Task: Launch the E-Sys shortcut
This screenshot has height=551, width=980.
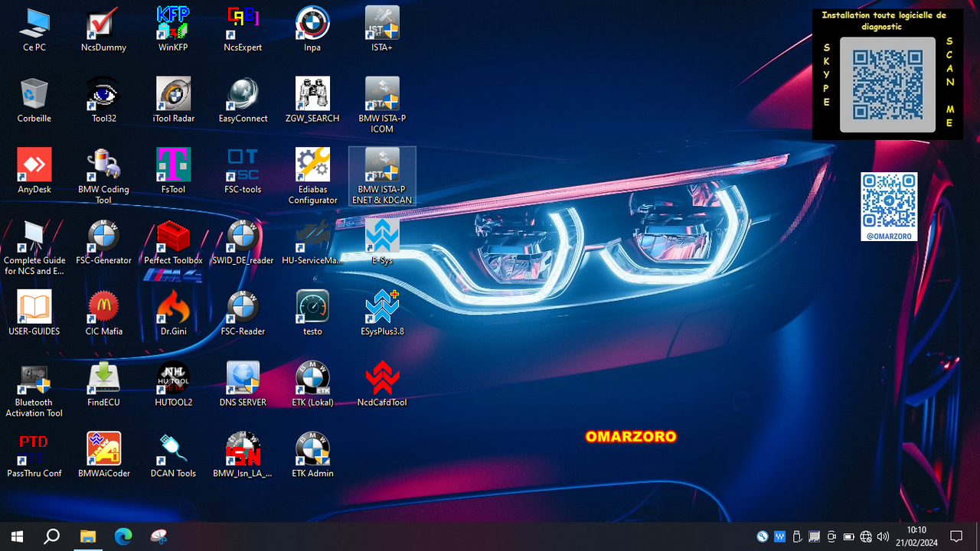Action: point(382,243)
